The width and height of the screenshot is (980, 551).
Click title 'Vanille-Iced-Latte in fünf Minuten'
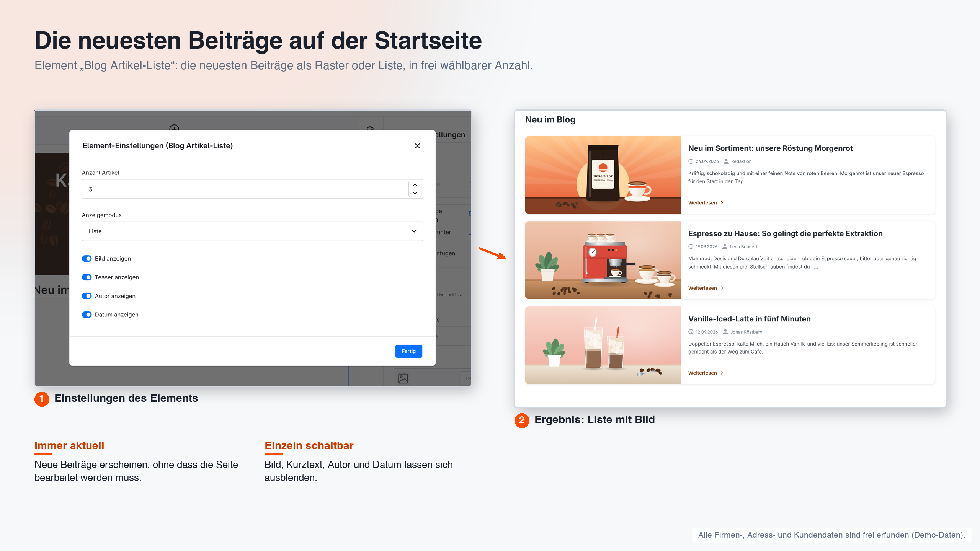749,319
